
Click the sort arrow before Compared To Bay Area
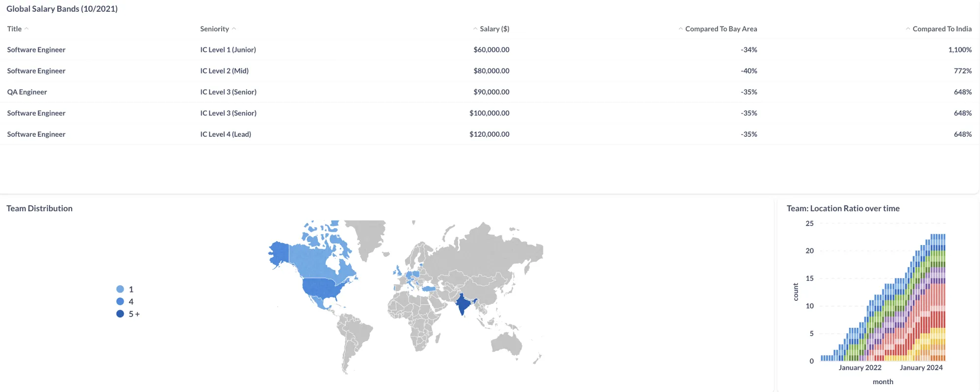coord(680,29)
